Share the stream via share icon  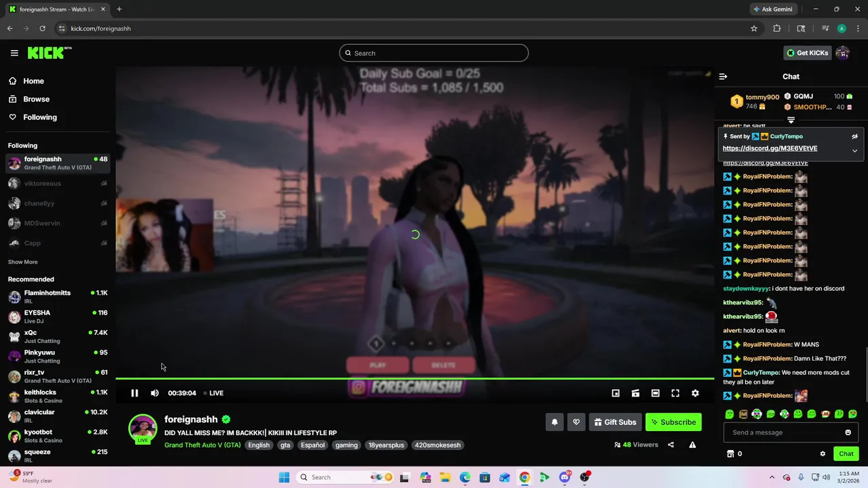[671, 445]
